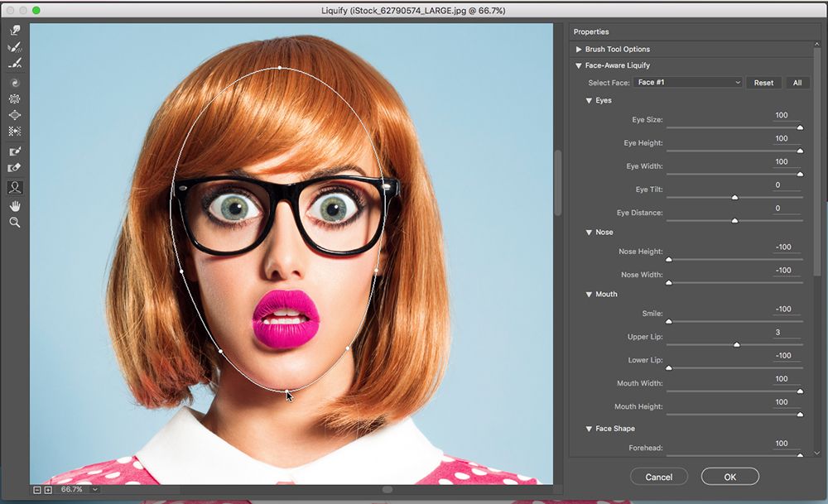
Task: Pick the Smooth tool
Action: 14,63
